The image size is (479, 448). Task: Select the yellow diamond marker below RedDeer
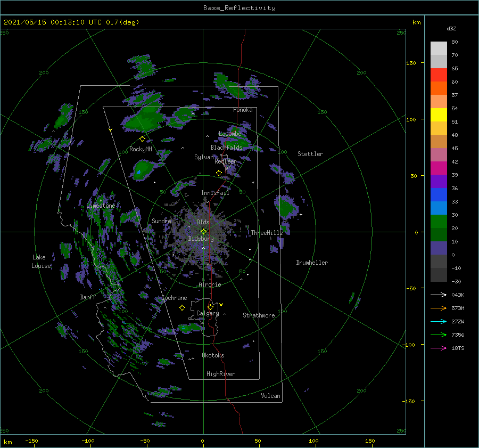tap(219, 173)
